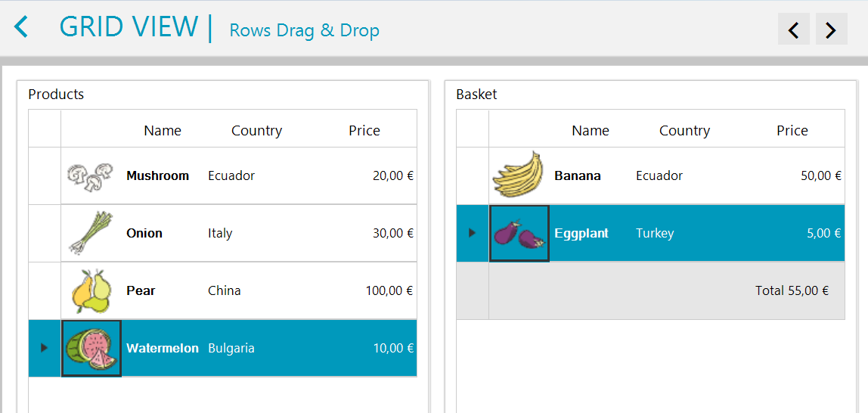Click the Eggplant row indicator arrow
Viewport: 868px width, 413px height.
click(472, 233)
